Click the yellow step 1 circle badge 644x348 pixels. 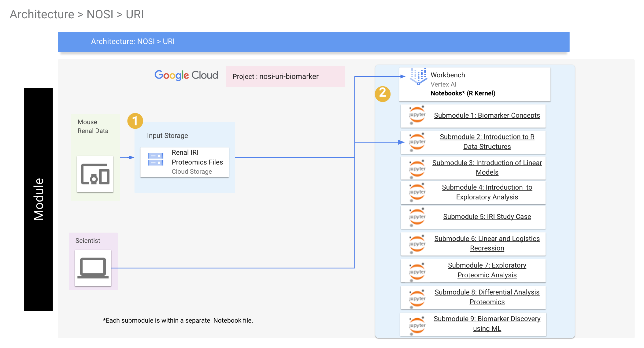point(135,121)
